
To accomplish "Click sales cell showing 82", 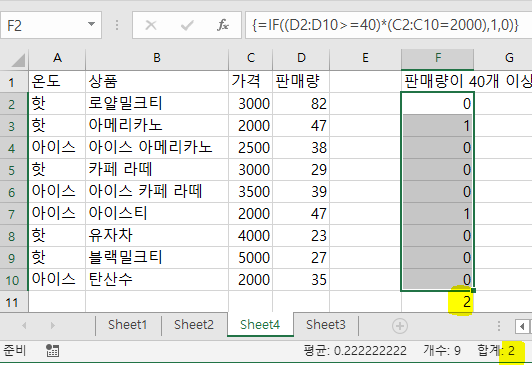I will click(x=301, y=103).
